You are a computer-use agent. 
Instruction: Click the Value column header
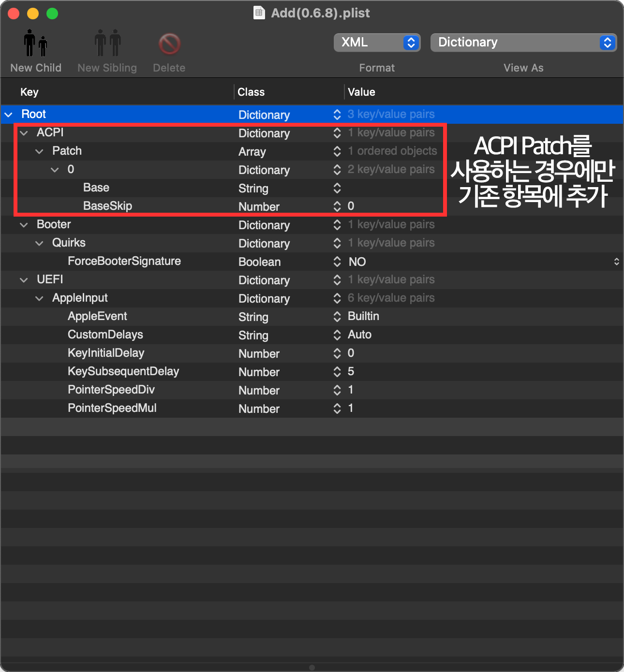point(361,92)
